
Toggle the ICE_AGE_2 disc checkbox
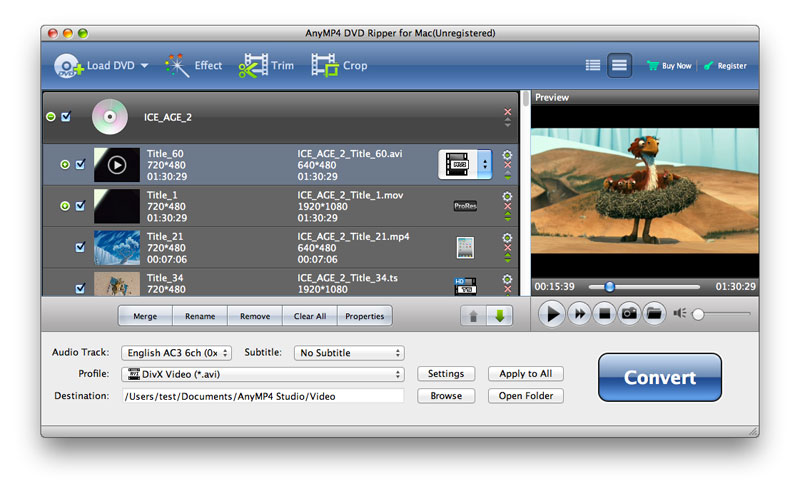click(66, 117)
